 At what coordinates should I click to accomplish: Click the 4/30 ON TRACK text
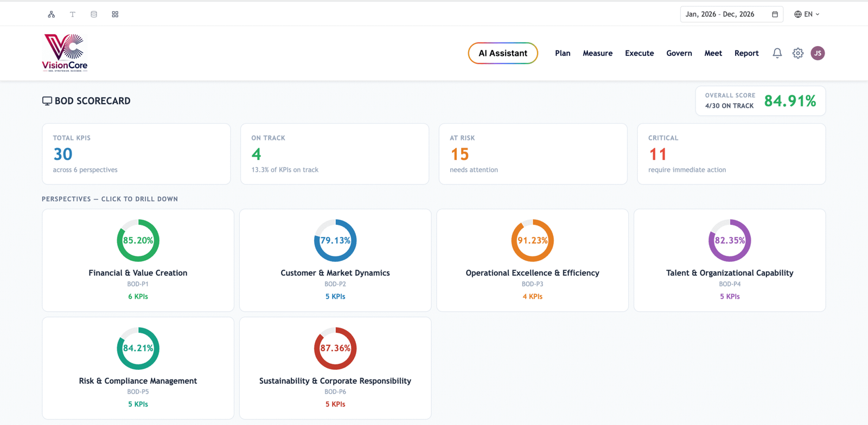(x=729, y=106)
